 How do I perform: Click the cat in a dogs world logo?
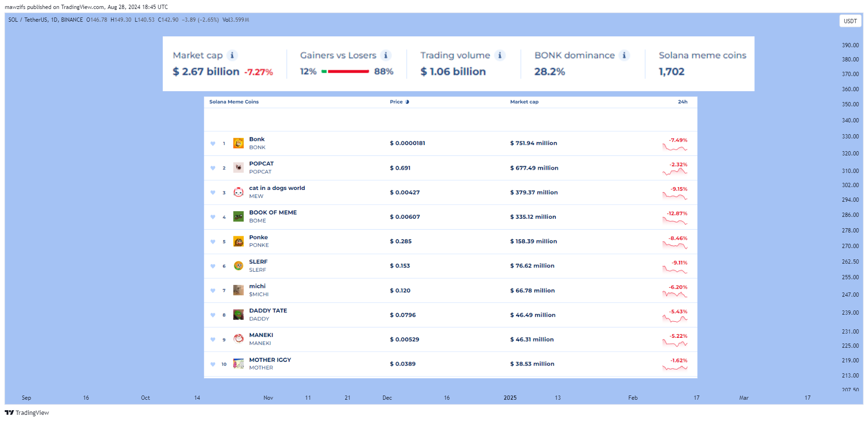(238, 192)
